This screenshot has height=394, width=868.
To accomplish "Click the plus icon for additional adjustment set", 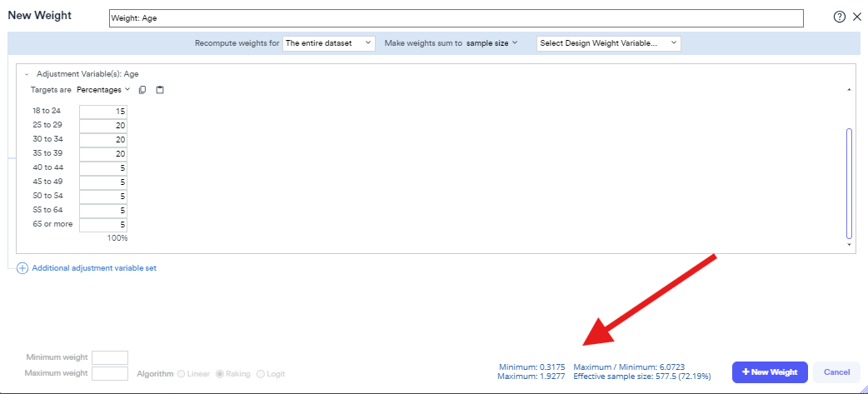I will [x=22, y=268].
